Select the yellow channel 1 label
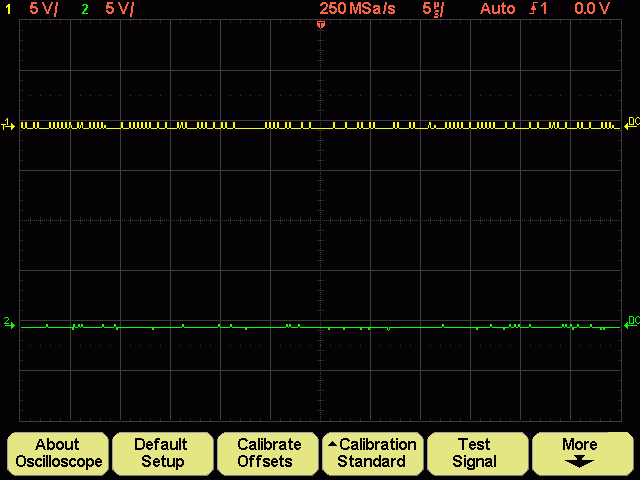 click(9, 9)
